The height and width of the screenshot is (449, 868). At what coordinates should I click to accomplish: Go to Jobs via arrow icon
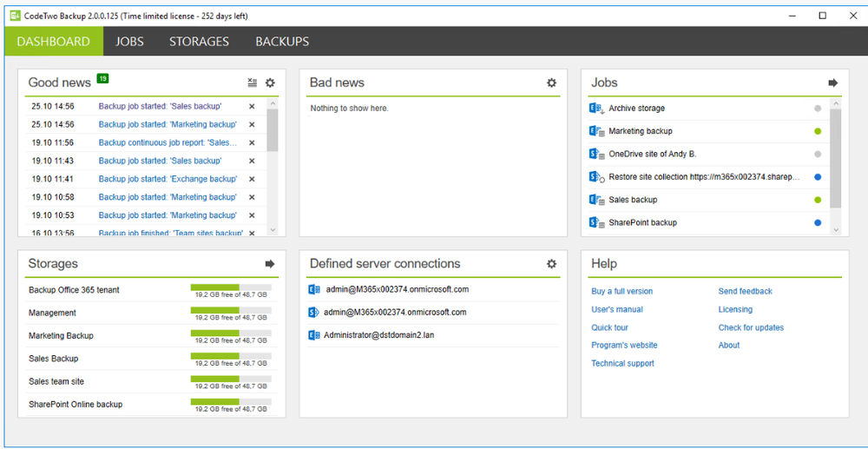pos(833,83)
